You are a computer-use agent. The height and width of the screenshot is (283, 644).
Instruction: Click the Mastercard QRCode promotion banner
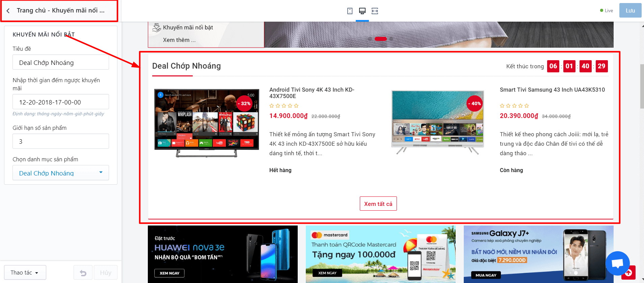(x=380, y=254)
